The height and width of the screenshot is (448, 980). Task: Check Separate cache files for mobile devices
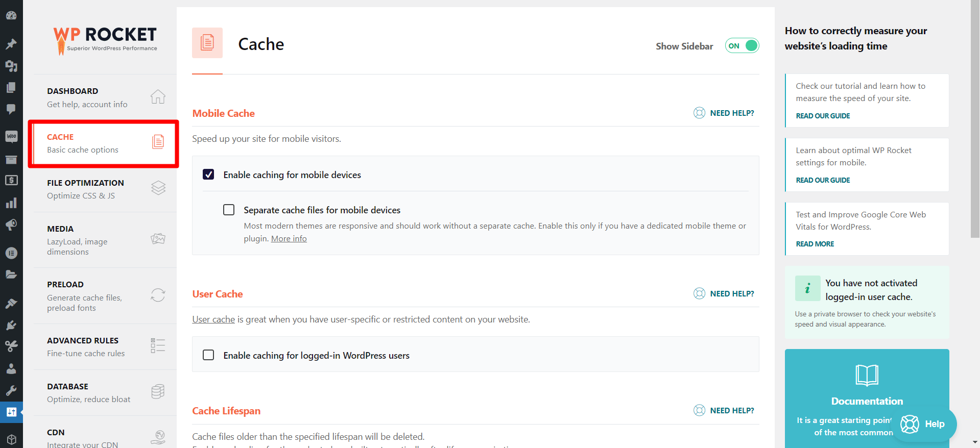click(x=229, y=210)
